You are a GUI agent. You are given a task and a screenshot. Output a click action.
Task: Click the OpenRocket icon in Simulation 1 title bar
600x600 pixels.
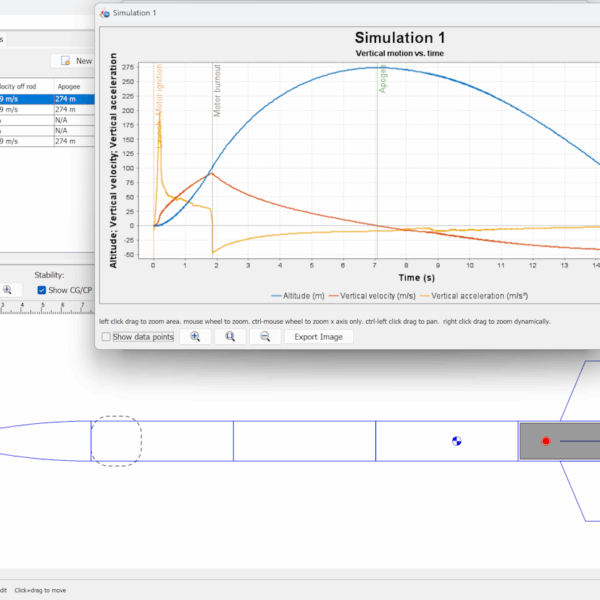(105, 13)
